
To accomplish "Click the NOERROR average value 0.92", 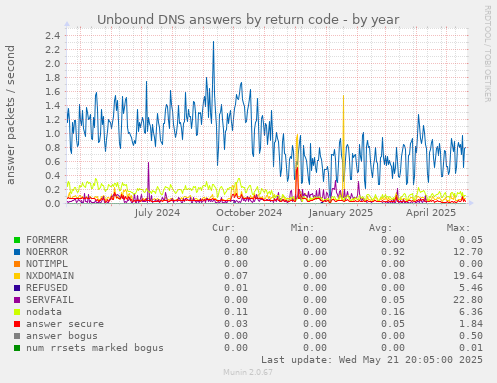I will tap(393, 252).
